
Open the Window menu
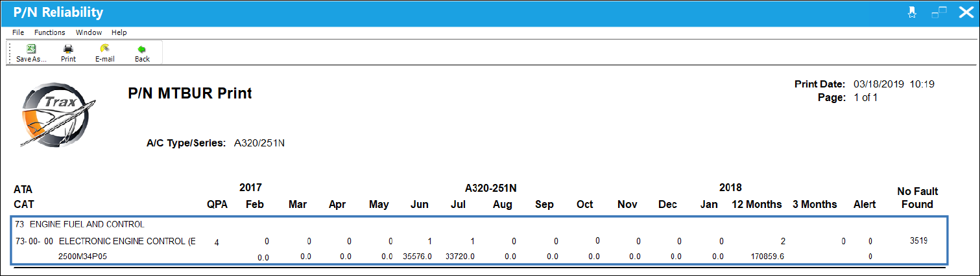pos(89,32)
